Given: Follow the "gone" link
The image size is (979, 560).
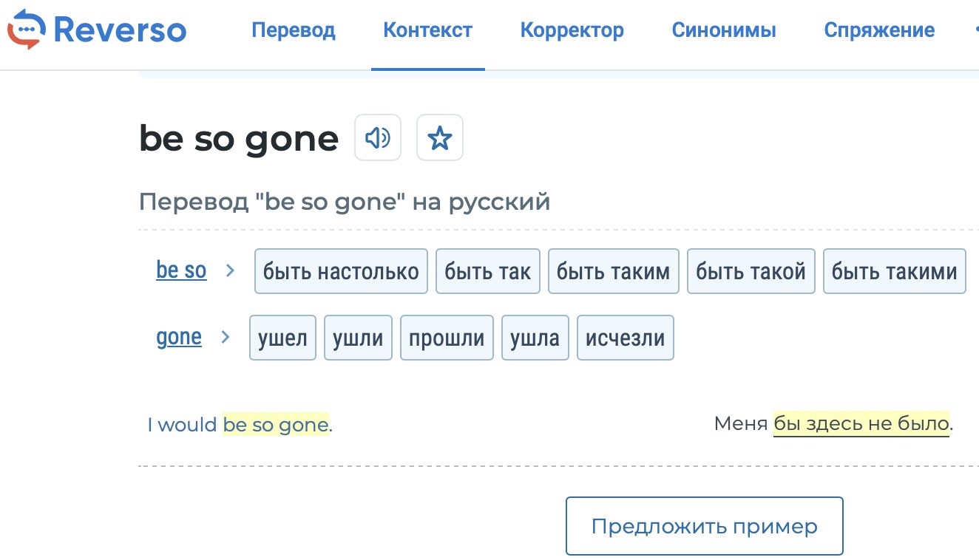Looking at the screenshot, I should 179,338.
